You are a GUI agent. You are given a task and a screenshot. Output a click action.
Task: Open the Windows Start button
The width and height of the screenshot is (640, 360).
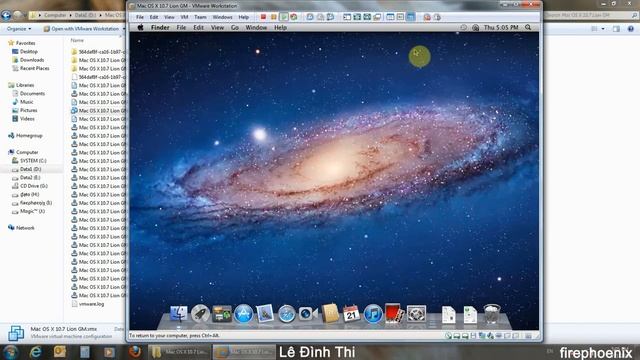11,352
